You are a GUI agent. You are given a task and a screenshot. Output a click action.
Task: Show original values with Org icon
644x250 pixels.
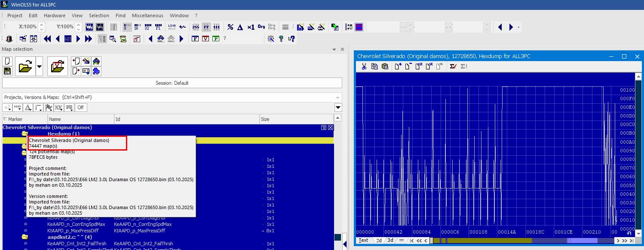coord(261,27)
